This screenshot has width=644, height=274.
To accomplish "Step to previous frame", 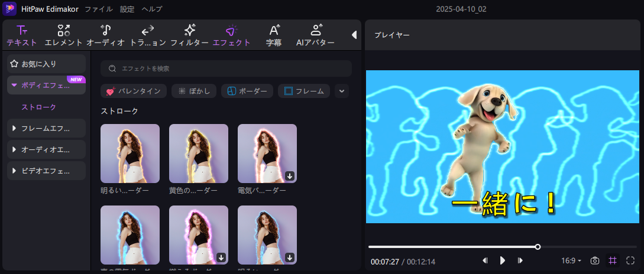I will pyautogui.click(x=485, y=260).
